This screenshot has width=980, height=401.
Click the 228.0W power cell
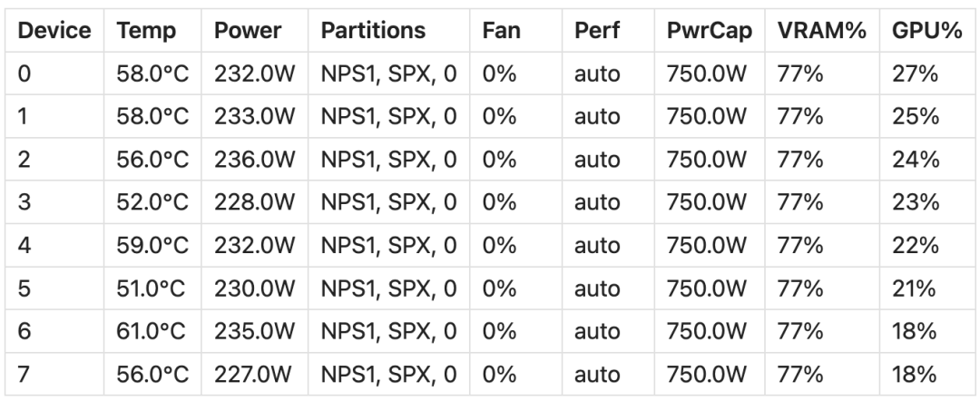point(254,202)
